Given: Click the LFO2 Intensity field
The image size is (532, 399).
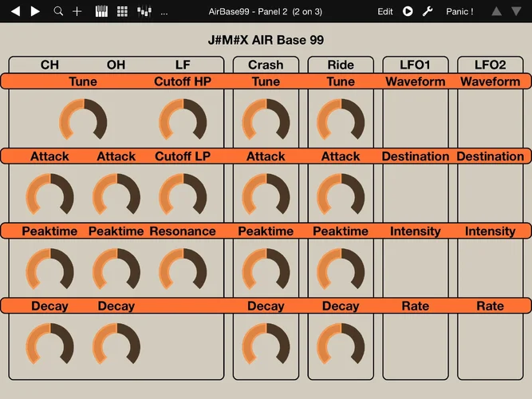Looking at the screenshot, I should tap(491, 268).
